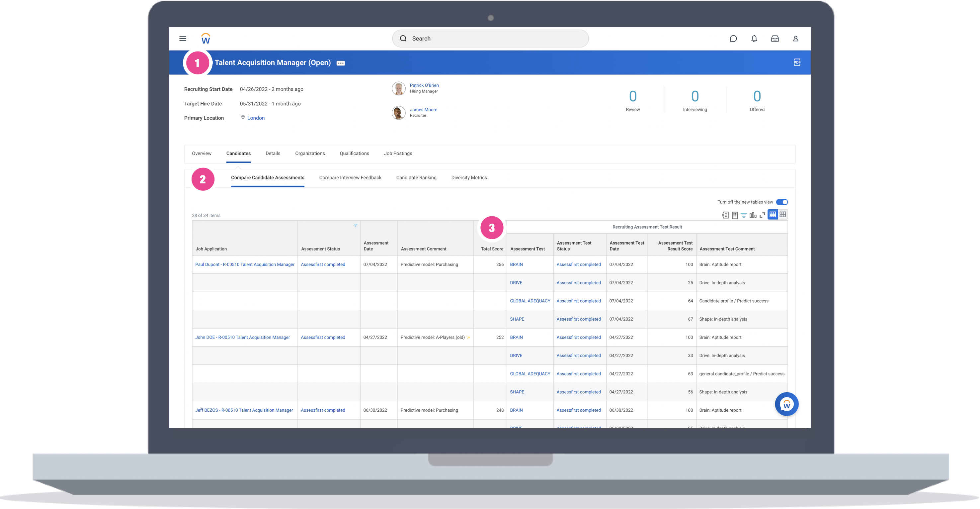Screen dimensions: 980x509
Task: Open the hamburger main menu
Action: (x=183, y=39)
